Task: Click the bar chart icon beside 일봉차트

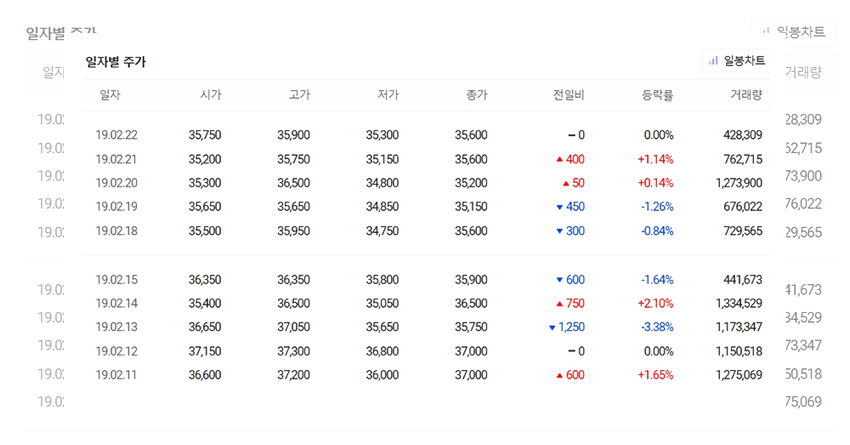Action: tap(713, 61)
